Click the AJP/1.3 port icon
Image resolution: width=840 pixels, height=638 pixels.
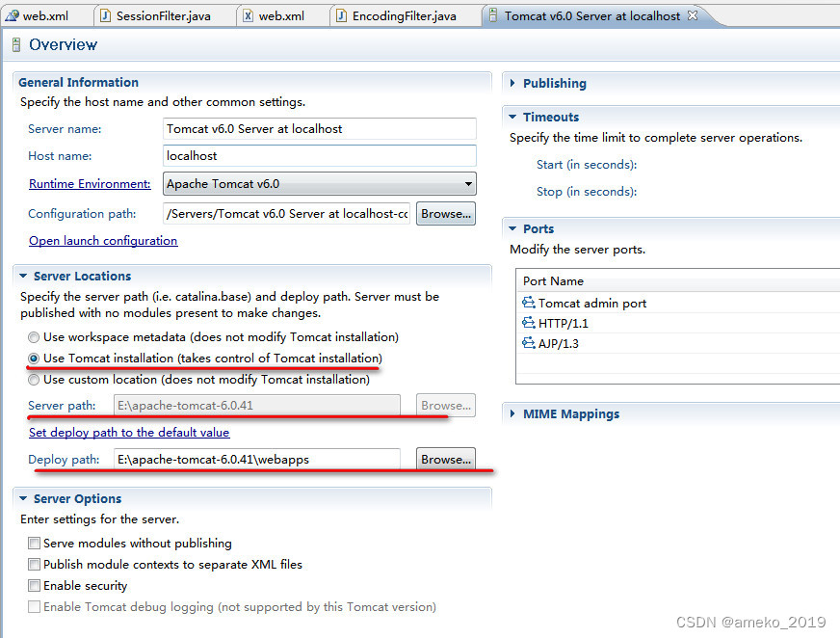coord(528,343)
